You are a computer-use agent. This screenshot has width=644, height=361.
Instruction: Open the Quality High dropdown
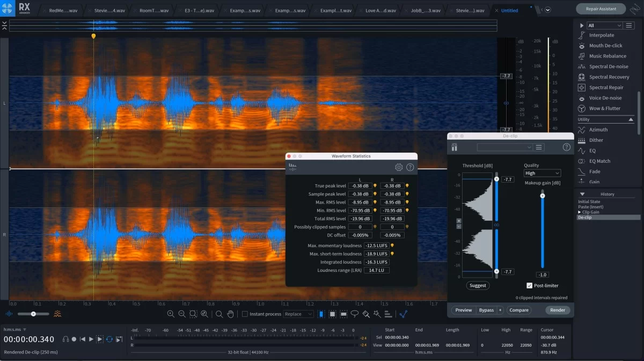tap(542, 173)
